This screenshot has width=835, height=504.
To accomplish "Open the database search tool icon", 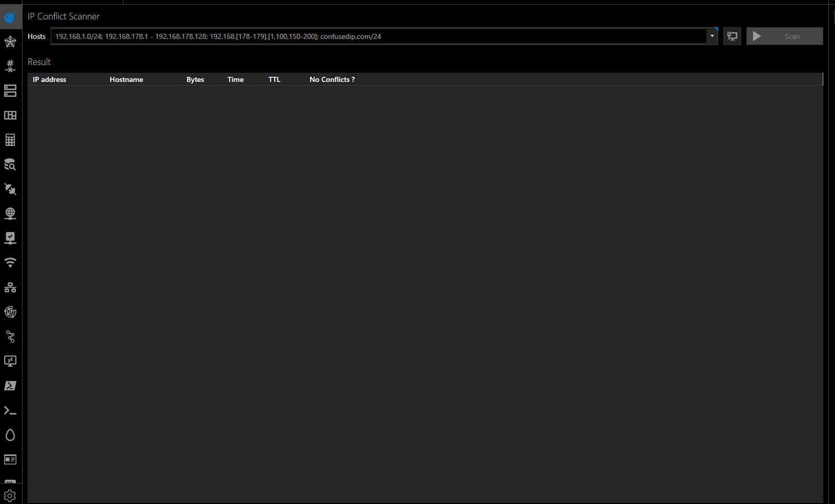I will (10, 164).
